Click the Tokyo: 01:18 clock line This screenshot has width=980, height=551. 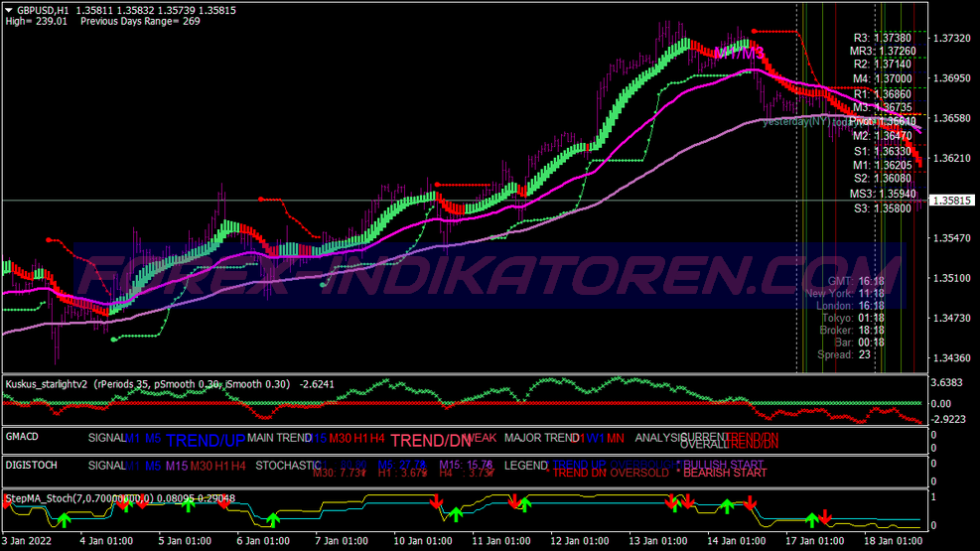pos(853,318)
